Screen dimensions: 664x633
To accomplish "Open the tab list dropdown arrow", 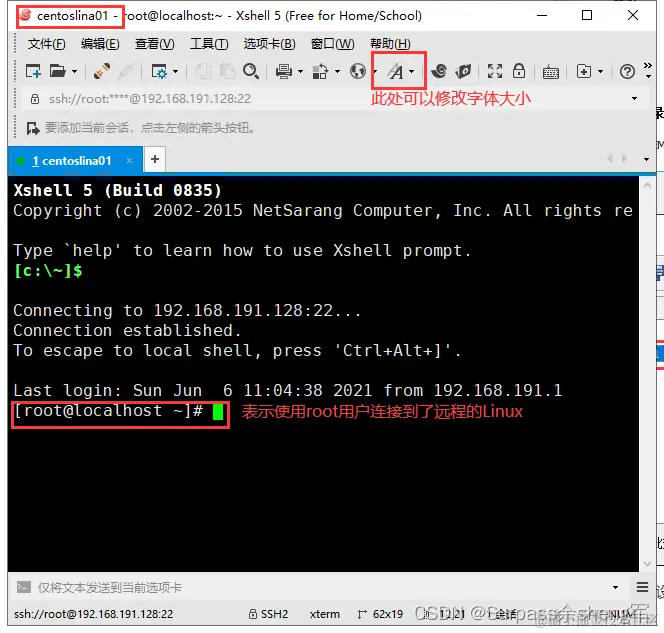I will pyautogui.click(x=646, y=160).
